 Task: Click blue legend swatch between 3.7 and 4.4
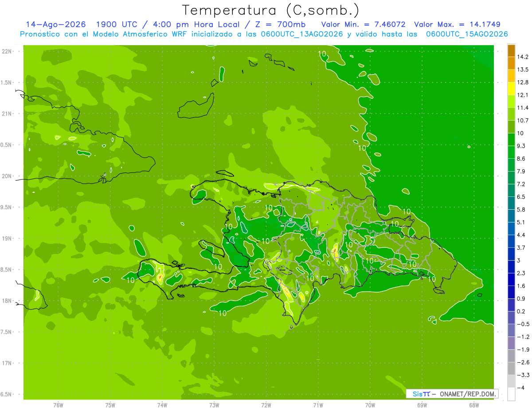point(511,241)
